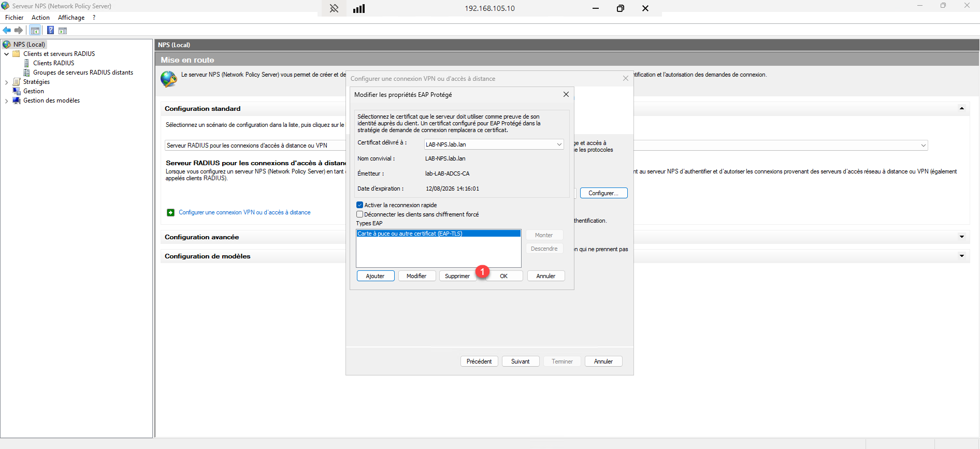Click the green arrow icon beside Configurer link
980x449 pixels.
click(x=170, y=213)
